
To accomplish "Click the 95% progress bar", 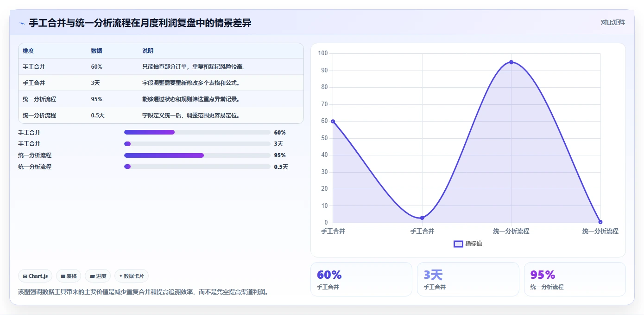I will [x=197, y=155].
